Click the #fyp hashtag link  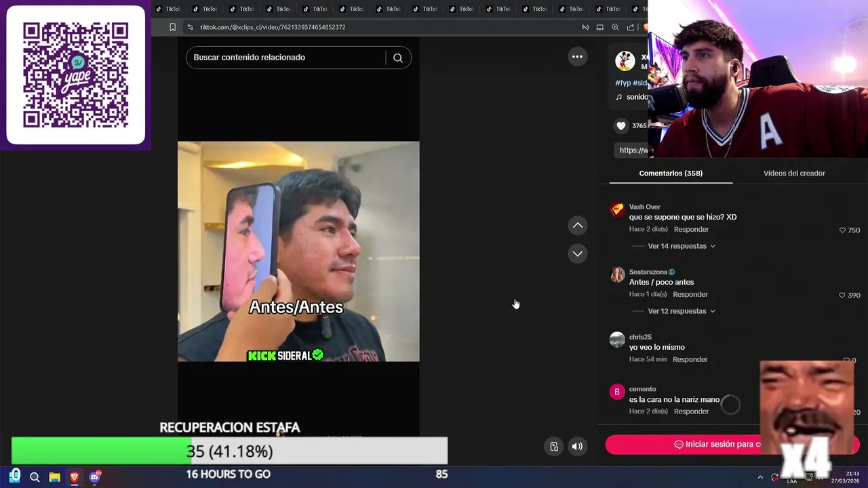(x=623, y=83)
